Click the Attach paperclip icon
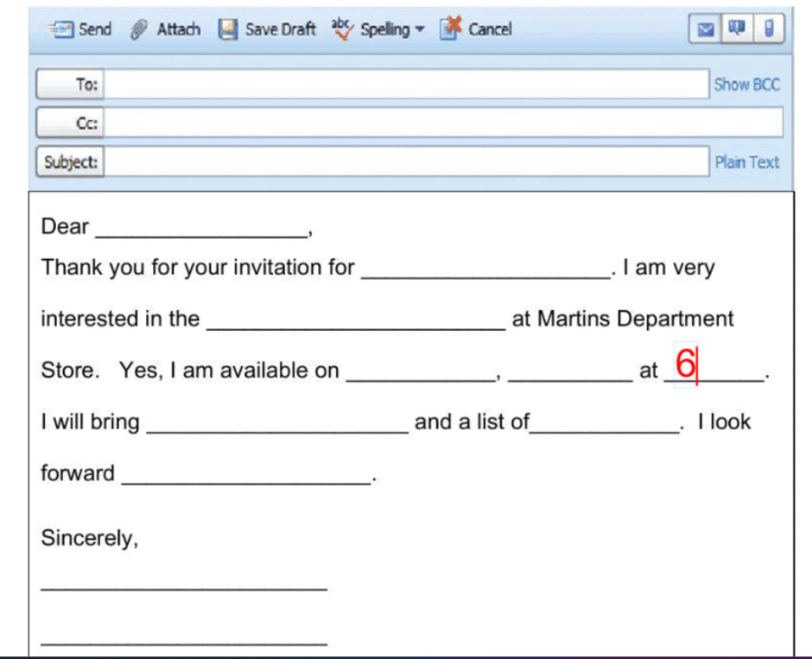Screen dimensions: 812x659 click(138, 29)
